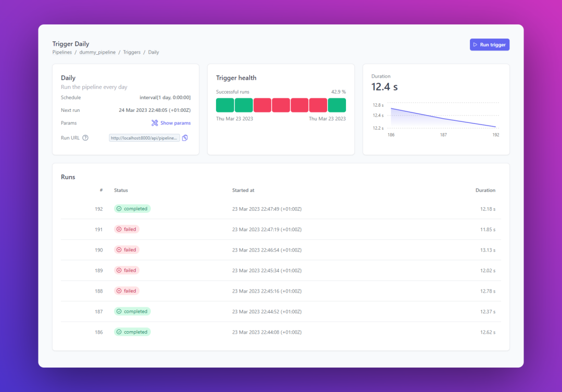The width and height of the screenshot is (562, 392).
Task: Click the completed check icon on run 186
Action: coord(120,332)
